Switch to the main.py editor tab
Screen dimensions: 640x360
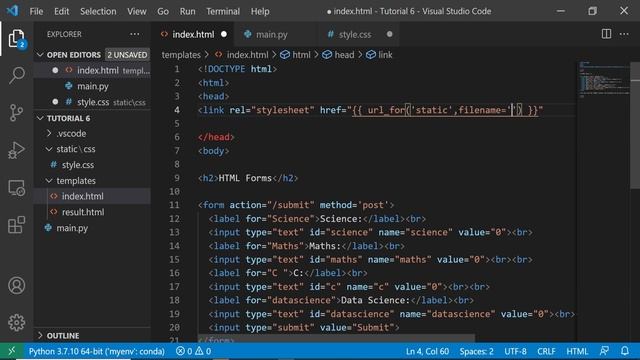pyautogui.click(x=271, y=35)
